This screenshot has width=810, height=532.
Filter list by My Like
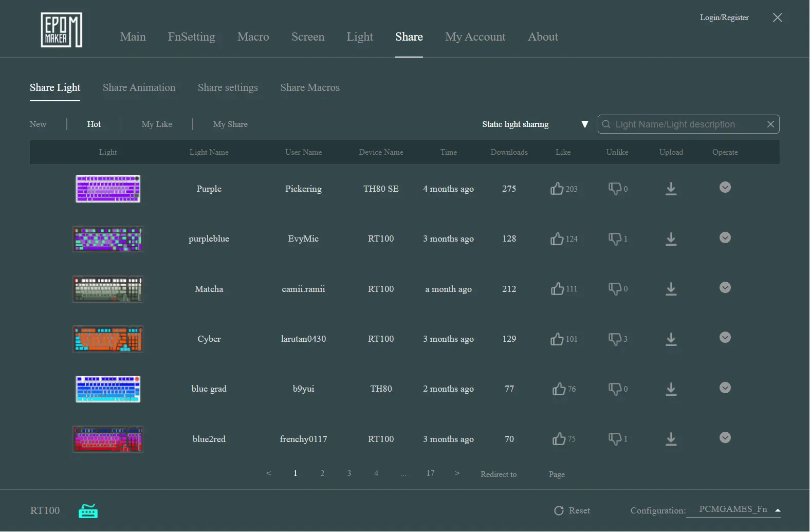[157, 124]
